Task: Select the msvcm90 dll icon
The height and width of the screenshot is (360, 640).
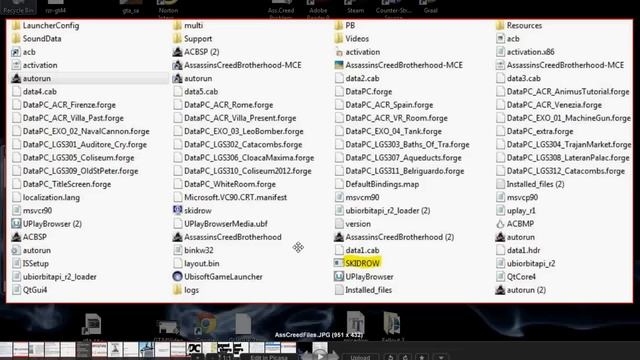Action: 339,198
